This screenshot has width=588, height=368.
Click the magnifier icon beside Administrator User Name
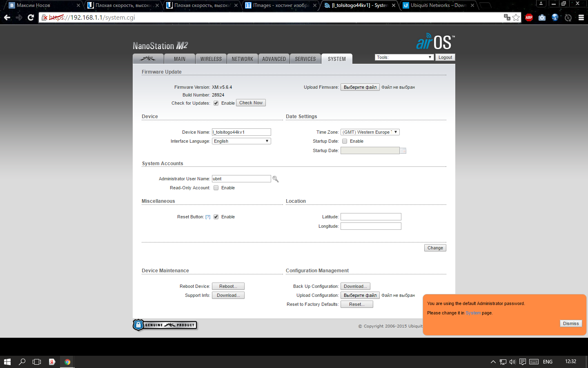click(276, 179)
